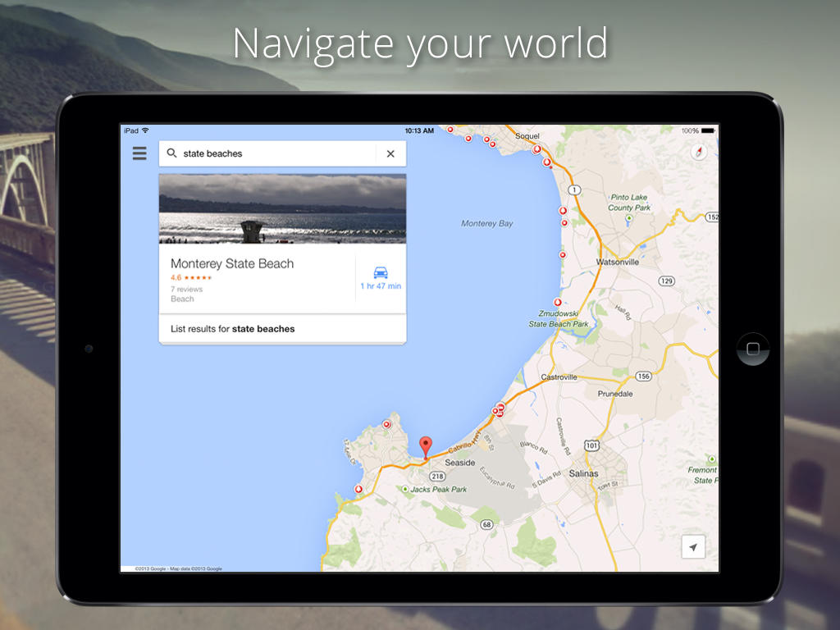Tap the compass icon to reorient map
Image resolution: width=840 pixels, height=630 pixels.
pos(699,153)
